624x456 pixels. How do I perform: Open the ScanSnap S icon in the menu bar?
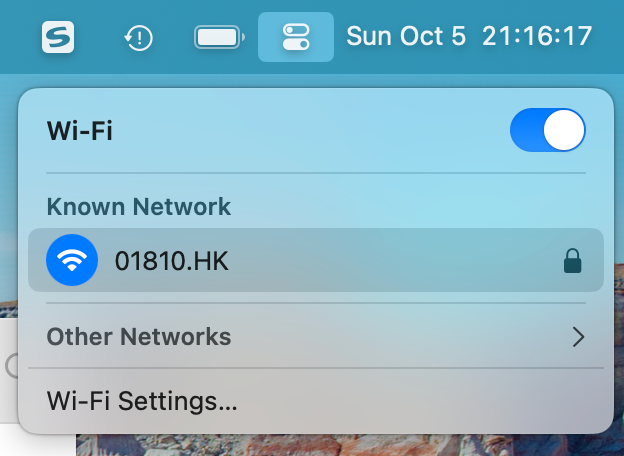click(x=58, y=37)
